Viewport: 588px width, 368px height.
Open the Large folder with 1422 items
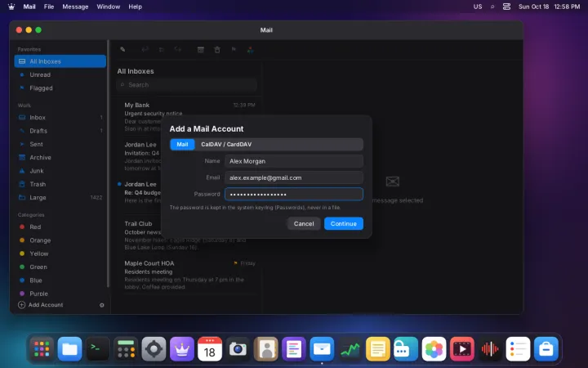(60, 198)
